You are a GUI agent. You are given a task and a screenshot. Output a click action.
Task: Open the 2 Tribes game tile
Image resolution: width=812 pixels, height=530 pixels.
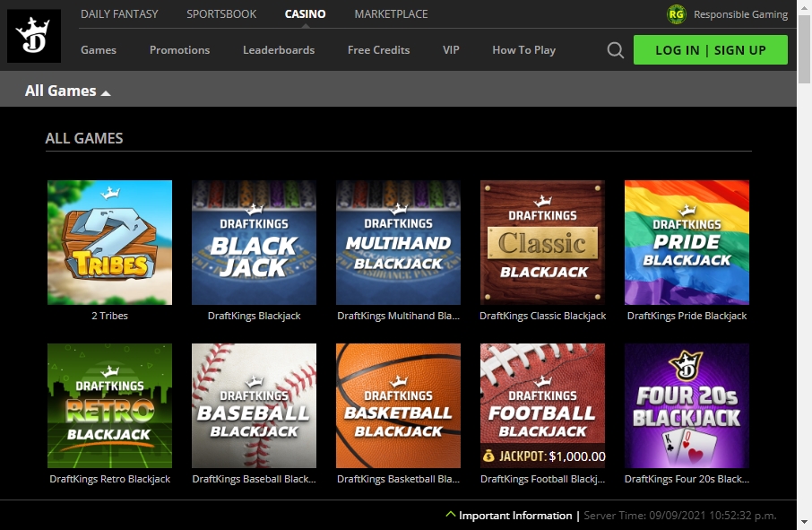click(109, 242)
